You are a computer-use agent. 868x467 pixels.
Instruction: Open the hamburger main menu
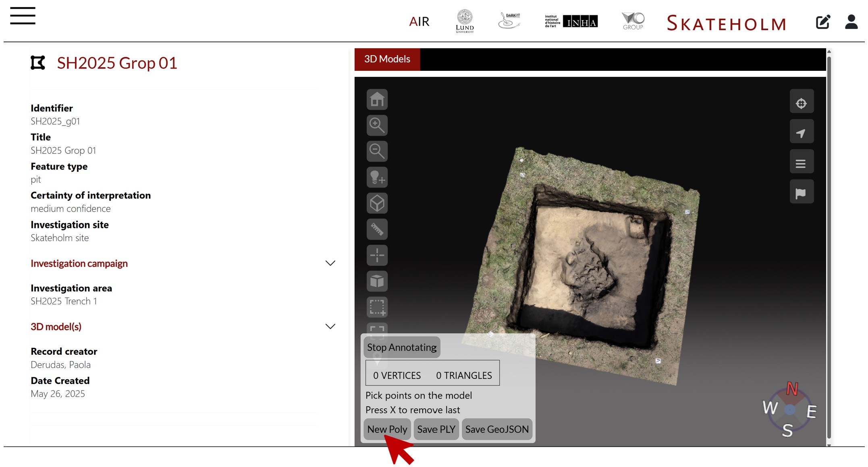pyautogui.click(x=23, y=16)
